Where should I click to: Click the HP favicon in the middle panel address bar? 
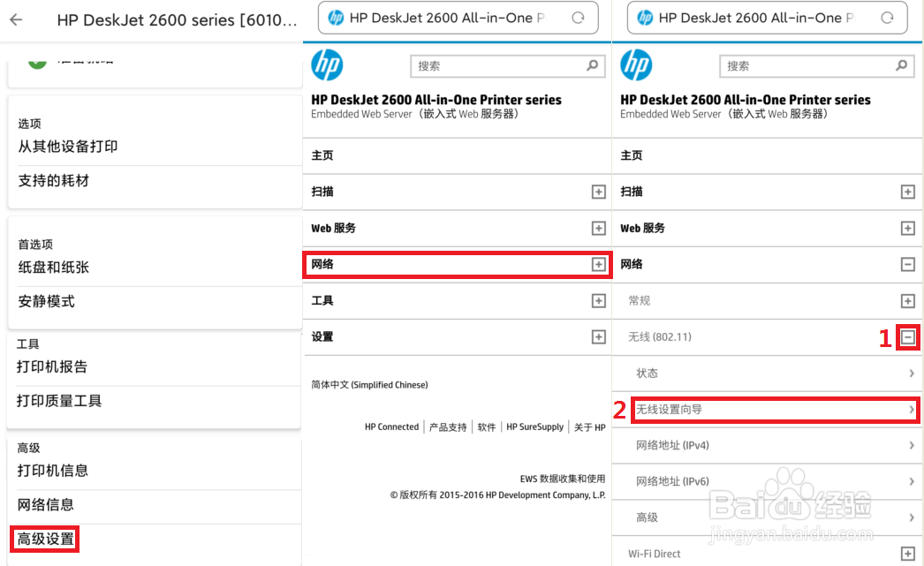(336, 19)
